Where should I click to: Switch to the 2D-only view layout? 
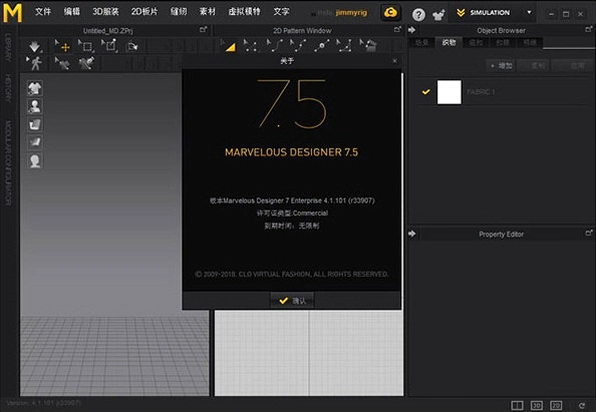coord(556,406)
